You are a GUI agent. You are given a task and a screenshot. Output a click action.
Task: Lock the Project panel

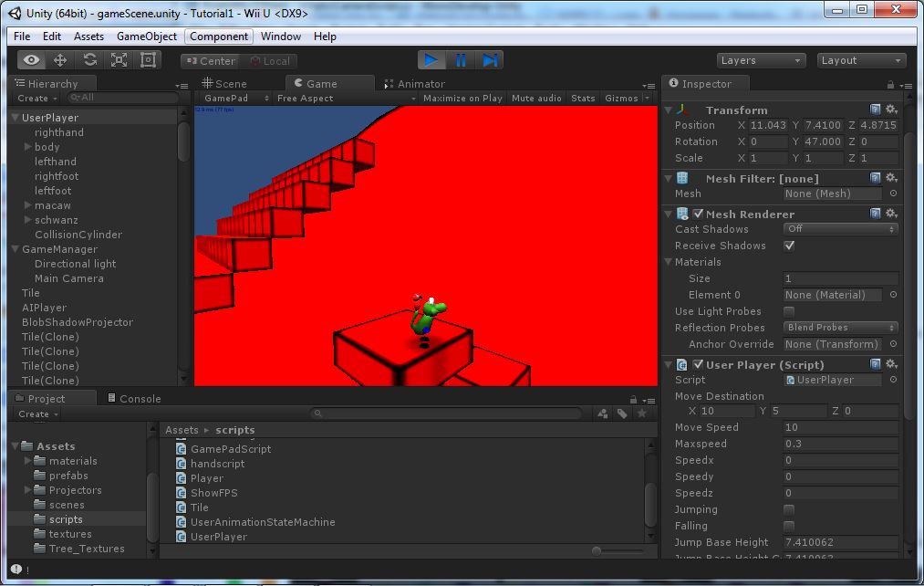coord(633,400)
